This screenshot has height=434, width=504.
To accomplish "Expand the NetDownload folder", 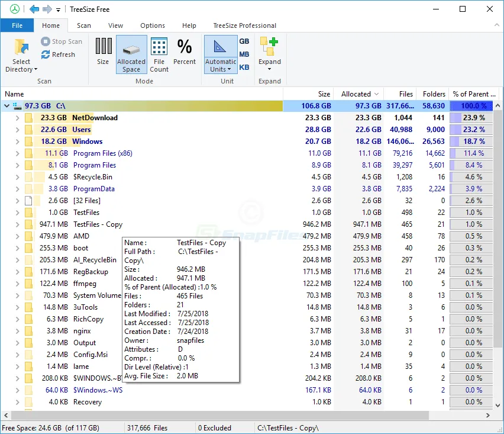I will click(x=17, y=118).
